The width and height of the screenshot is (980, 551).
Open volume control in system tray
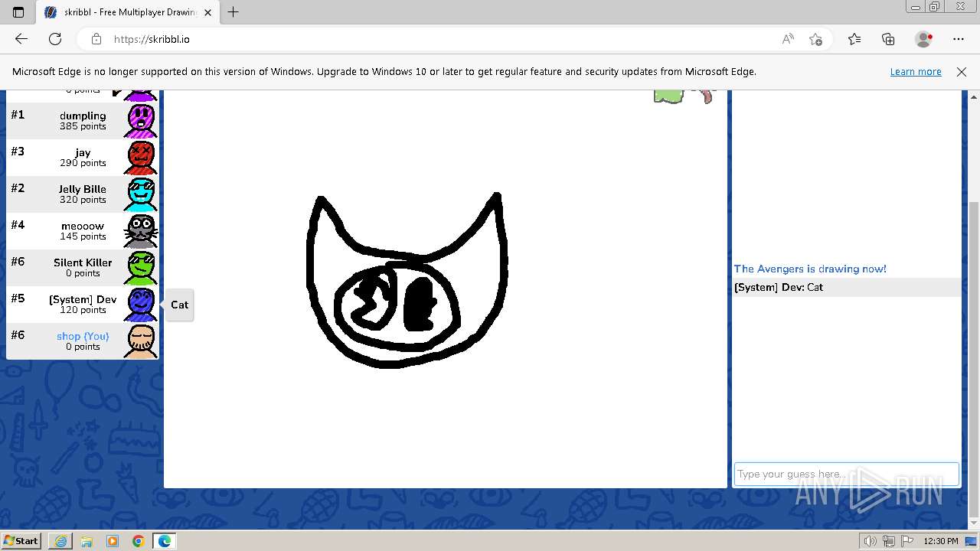click(x=871, y=541)
